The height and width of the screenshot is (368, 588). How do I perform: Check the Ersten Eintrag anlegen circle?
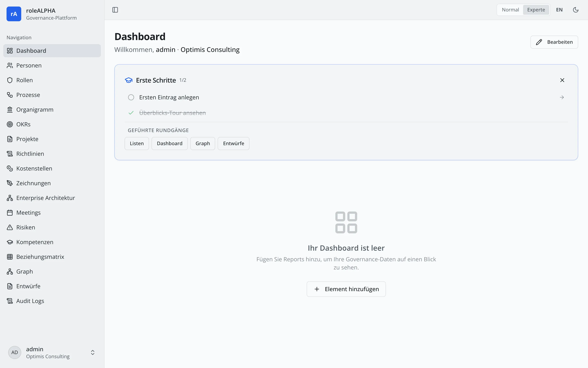131,97
